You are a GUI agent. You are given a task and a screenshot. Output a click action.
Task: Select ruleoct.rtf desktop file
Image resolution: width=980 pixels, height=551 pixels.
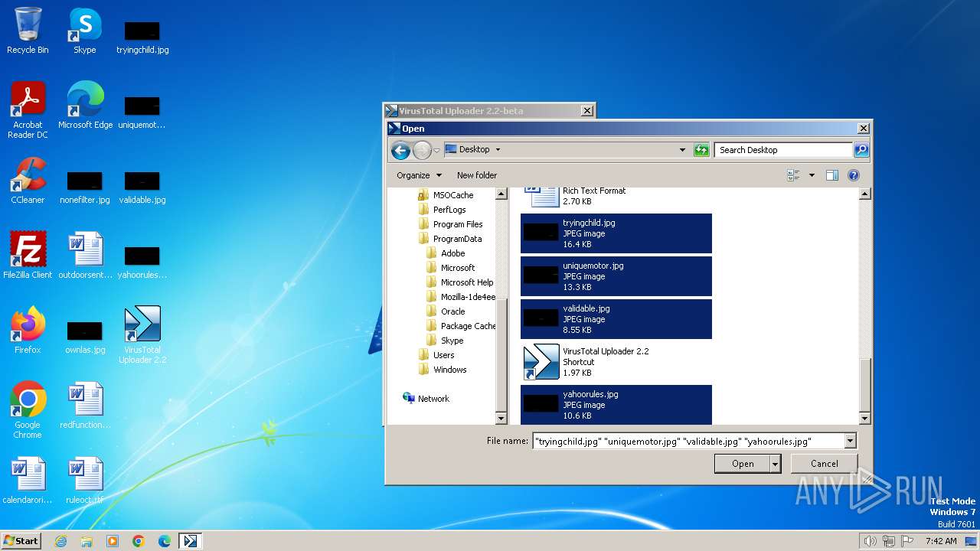tap(85, 481)
